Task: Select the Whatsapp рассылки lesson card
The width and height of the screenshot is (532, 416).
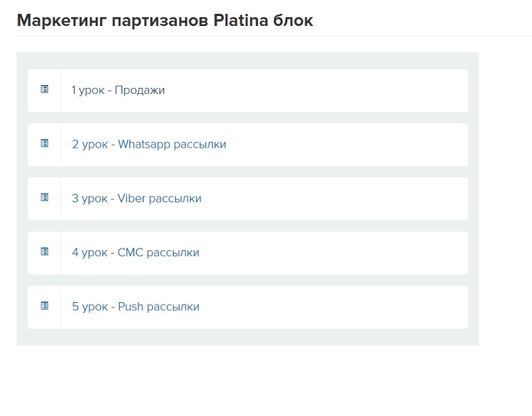Action: (299, 144)
